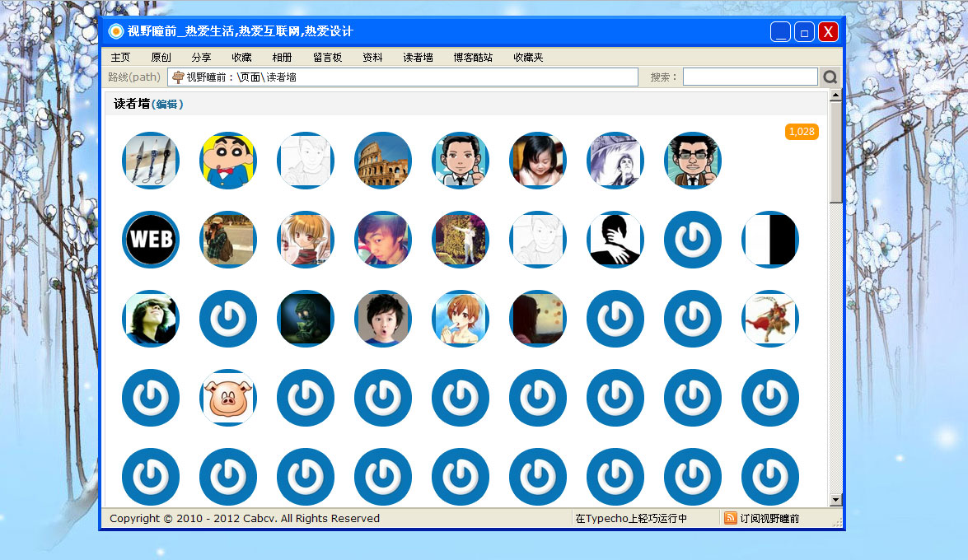This screenshot has width=968, height=560.
Task: Open the 主页 menu item
Action: pos(120,57)
